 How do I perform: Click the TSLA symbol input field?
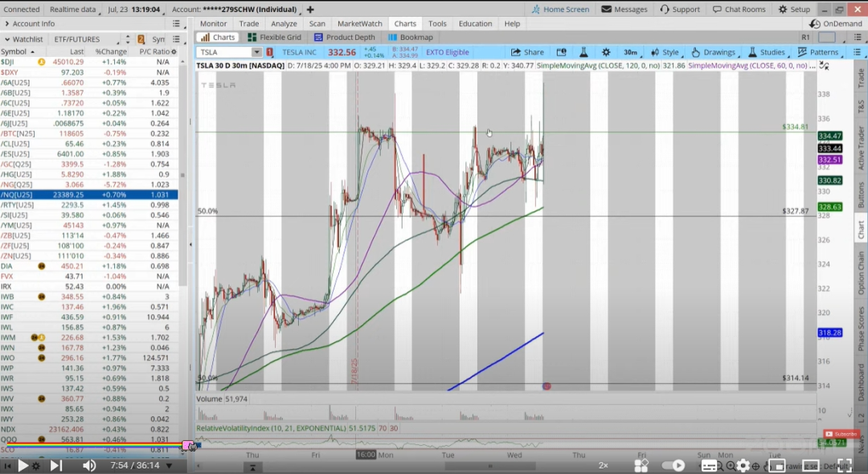click(x=224, y=52)
